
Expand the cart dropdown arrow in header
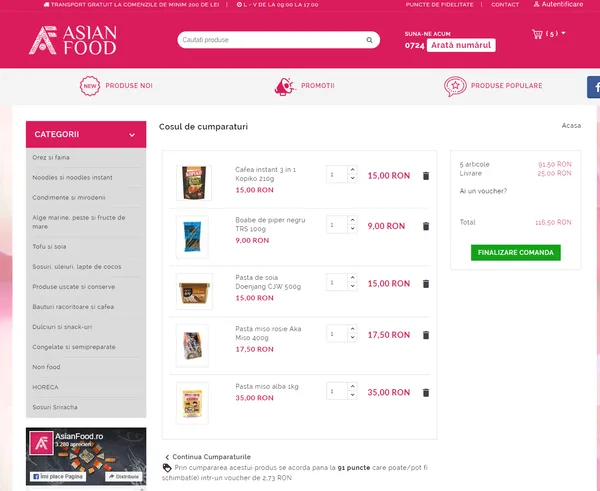(563, 33)
